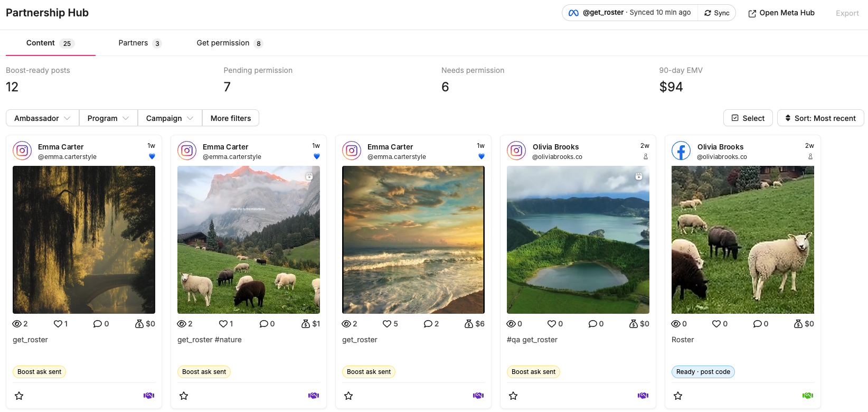
Task: Click the @oliviabrooks.co handle on the #qa post
Action: (x=557, y=157)
